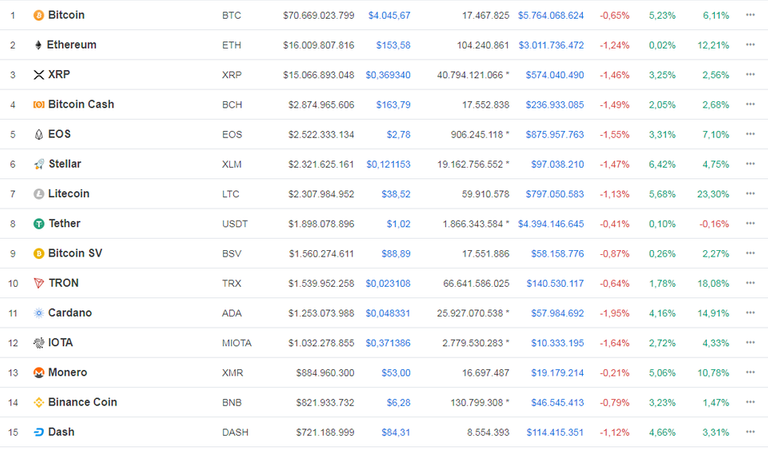
Task: Click Bitcoin price $4.045,67
Action: point(389,16)
